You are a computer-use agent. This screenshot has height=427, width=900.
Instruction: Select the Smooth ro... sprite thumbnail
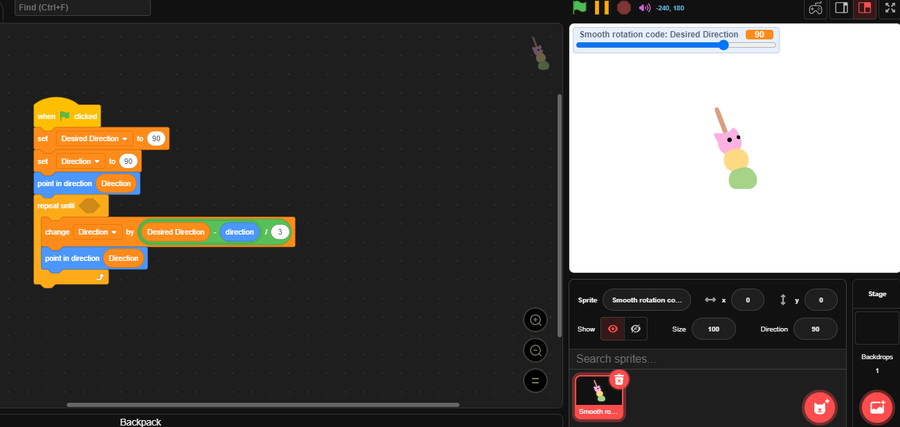[599, 397]
